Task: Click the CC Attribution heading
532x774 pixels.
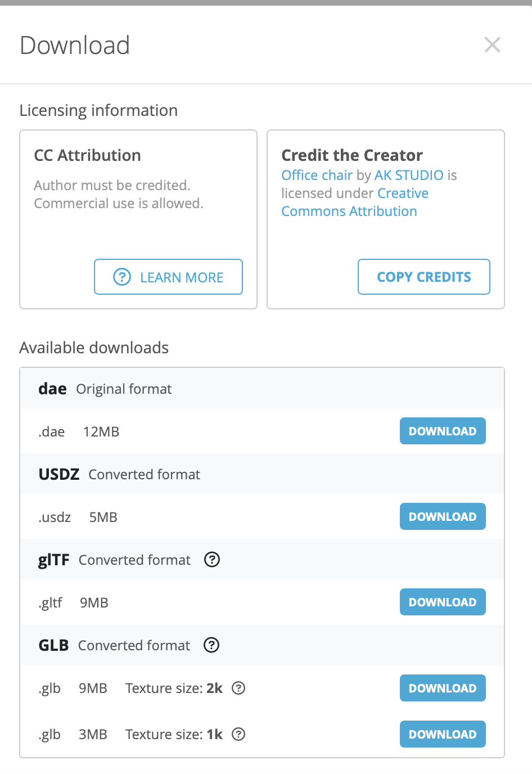Action: coord(88,155)
